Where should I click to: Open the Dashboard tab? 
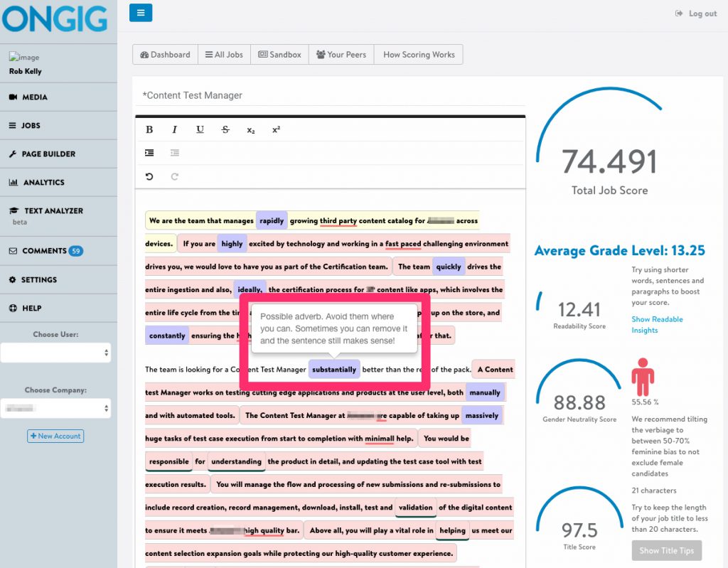(x=164, y=54)
